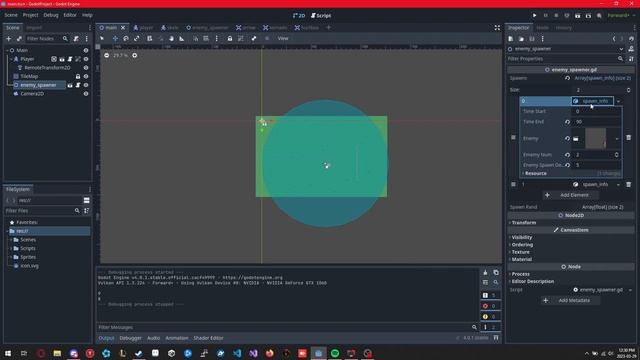Activate the Rotate Mode tool
640x360 pixels.
(126, 38)
